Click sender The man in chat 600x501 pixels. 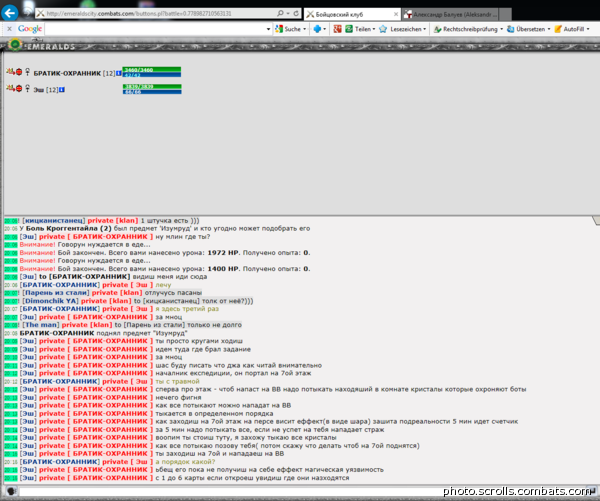tap(41, 325)
